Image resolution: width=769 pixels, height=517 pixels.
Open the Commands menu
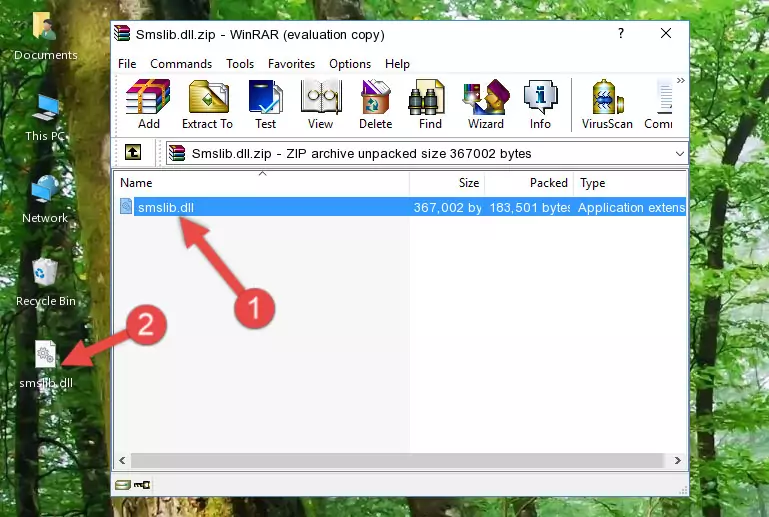(x=181, y=64)
